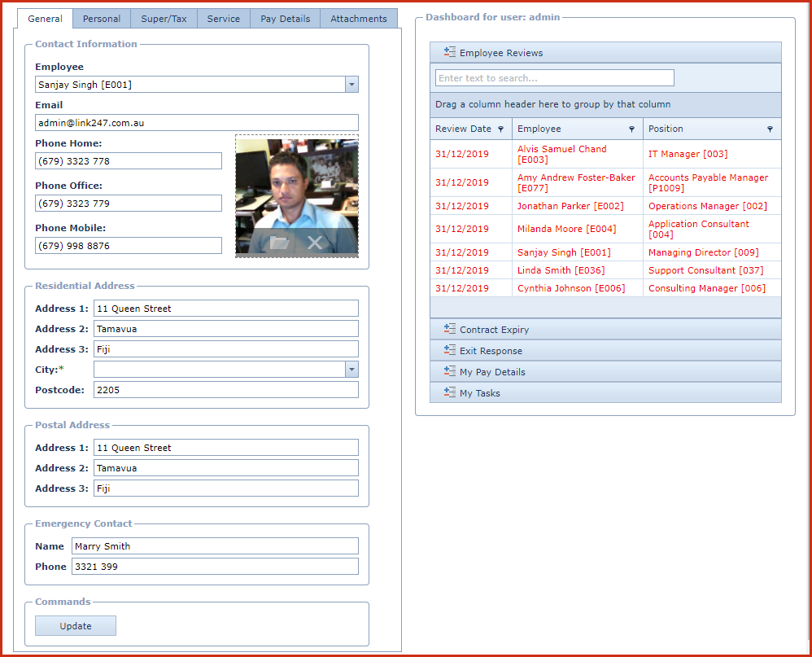Click the Phone Office field
This screenshot has width=812, height=657.
click(129, 203)
